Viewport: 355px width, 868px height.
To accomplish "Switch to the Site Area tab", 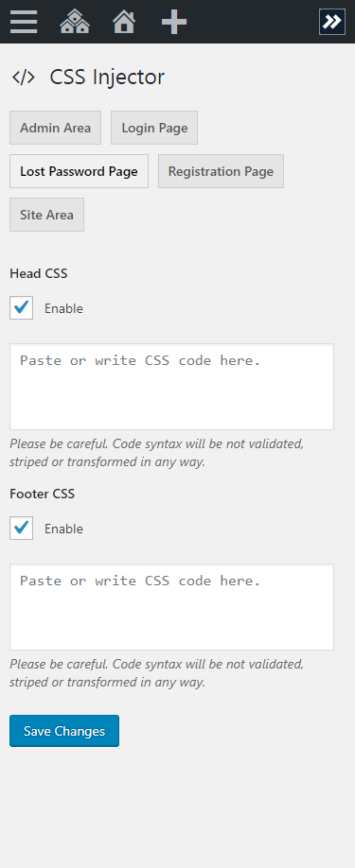I will (x=47, y=215).
